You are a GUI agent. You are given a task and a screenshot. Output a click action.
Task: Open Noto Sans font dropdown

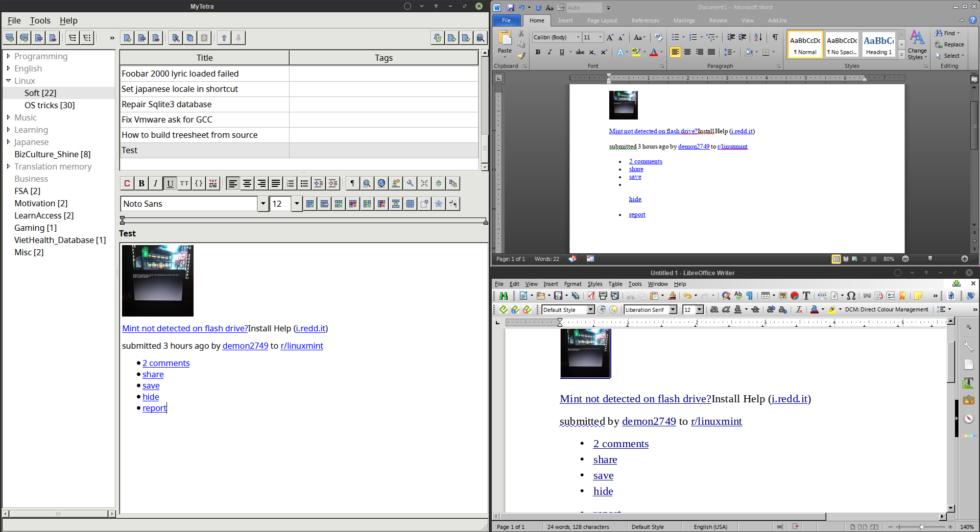click(x=263, y=204)
